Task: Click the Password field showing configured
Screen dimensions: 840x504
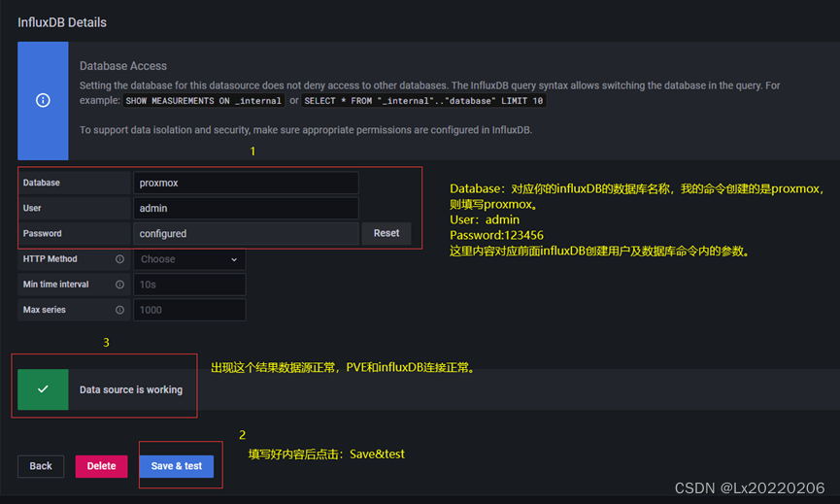Action: pos(246,233)
